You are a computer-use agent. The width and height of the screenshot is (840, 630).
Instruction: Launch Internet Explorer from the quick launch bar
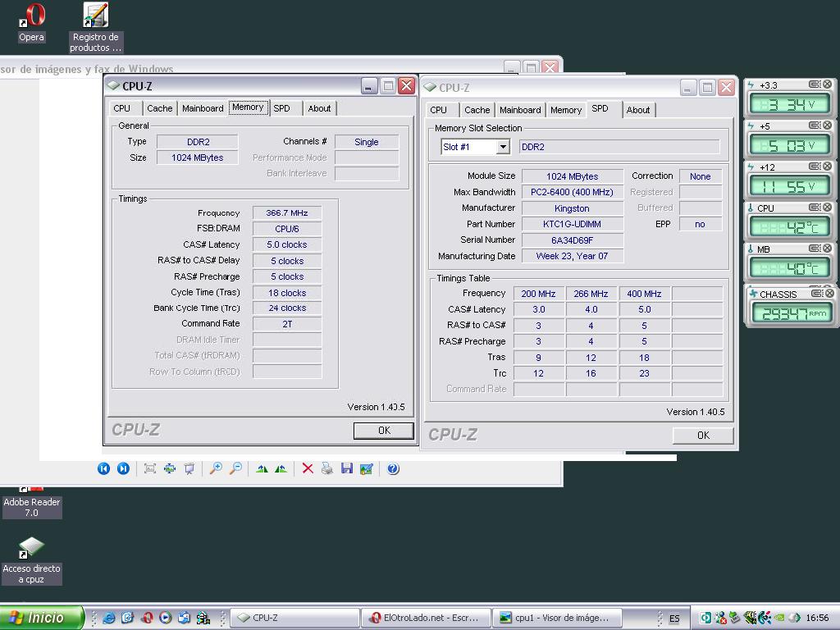tap(109, 618)
